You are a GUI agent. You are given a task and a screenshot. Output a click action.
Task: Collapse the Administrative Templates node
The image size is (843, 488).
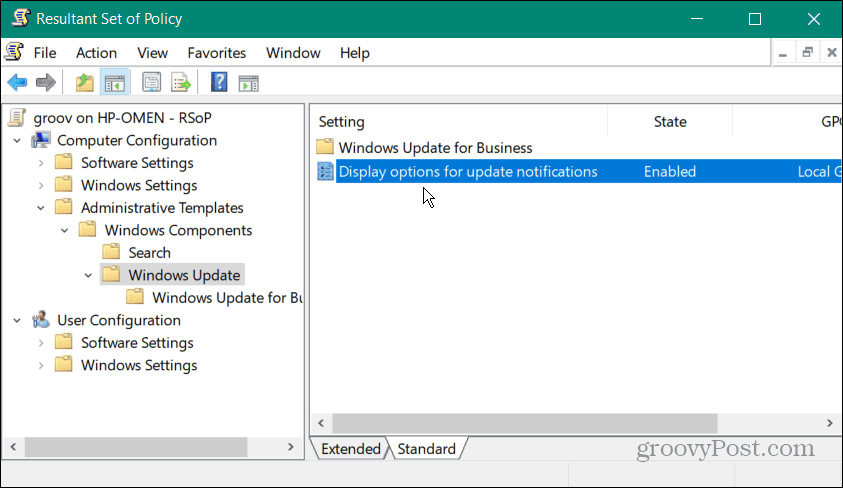point(41,208)
